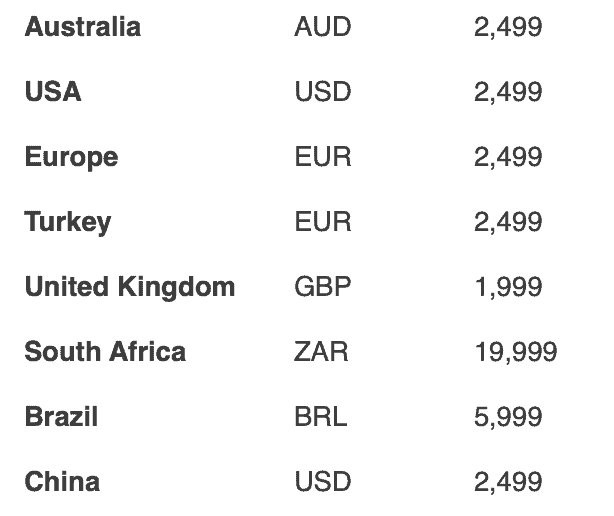Select the Turkey row label

[68, 222]
